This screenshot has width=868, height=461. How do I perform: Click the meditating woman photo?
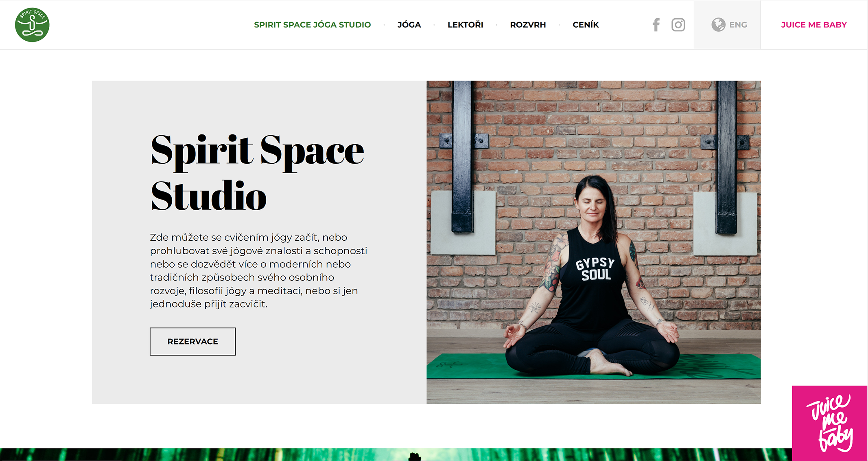tap(593, 242)
